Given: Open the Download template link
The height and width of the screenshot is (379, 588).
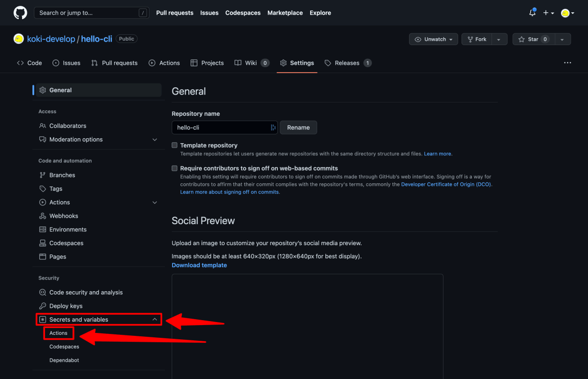Looking at the screenshot, I should point(199,265).
